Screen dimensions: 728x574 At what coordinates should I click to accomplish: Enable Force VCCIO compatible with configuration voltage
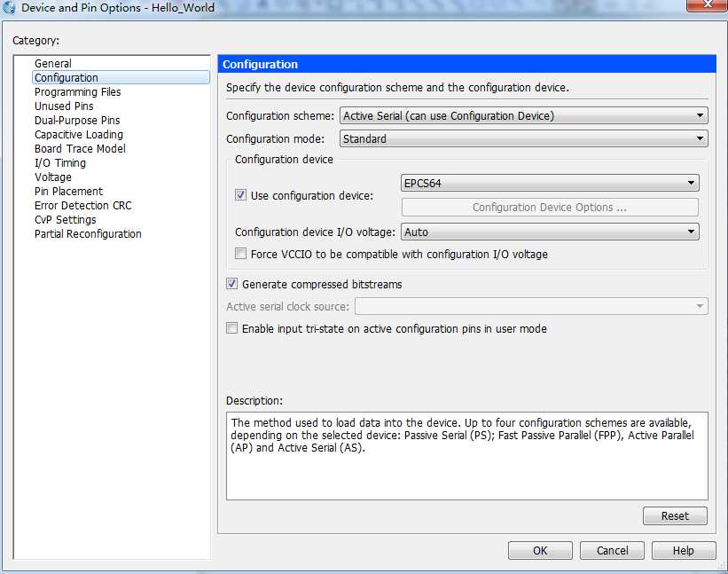pyautogui.click(x=240, y=254)
